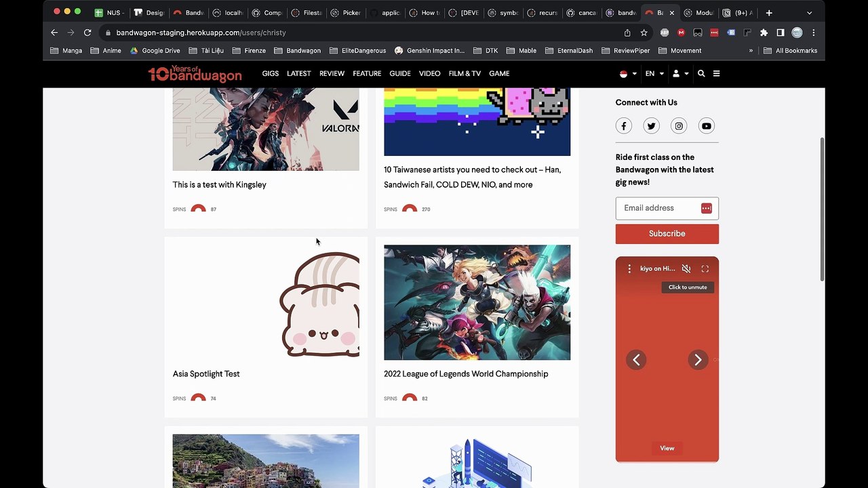Screen dimensions: 868x488
Task: Open the FEATURE menu item
Action: (367, 74)
